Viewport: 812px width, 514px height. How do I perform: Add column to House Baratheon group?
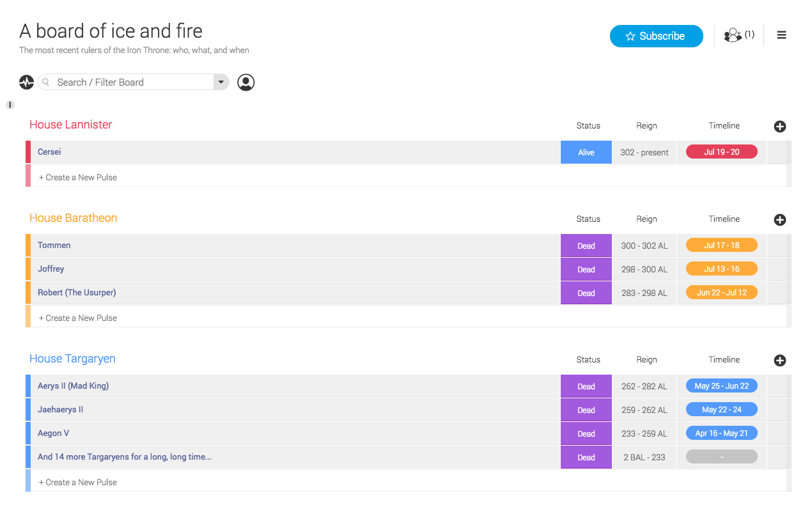tap(779, 220)
